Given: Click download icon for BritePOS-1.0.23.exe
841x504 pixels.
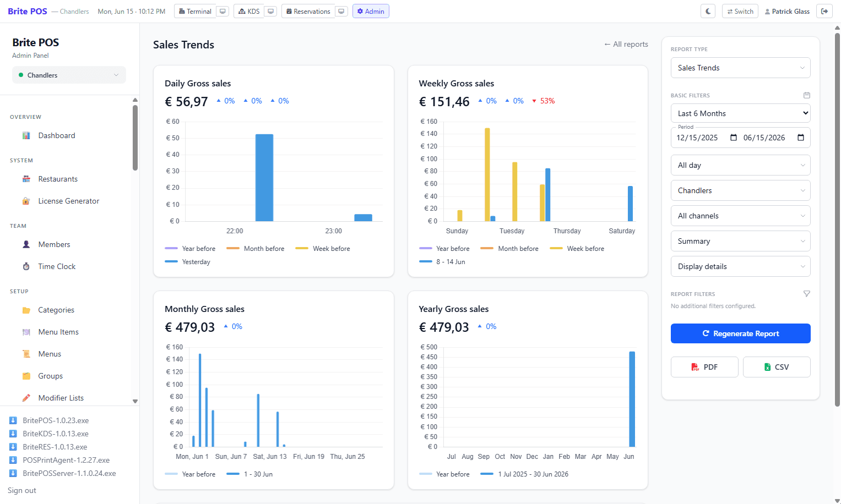Looking at the screenshot, I should coord(13,420).
